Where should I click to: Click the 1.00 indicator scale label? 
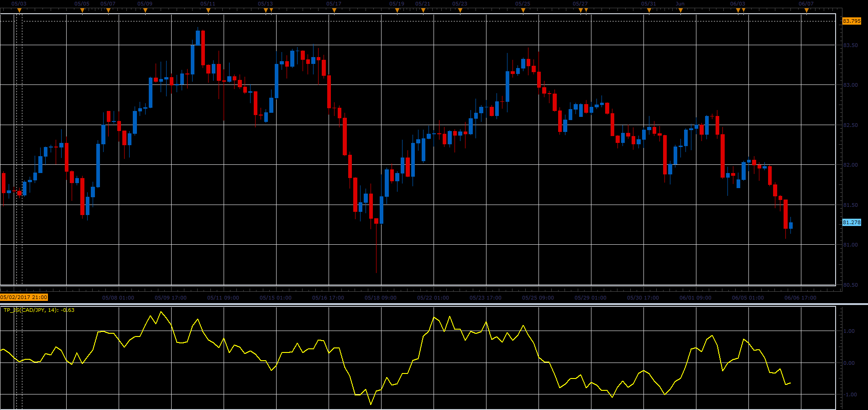[849, 331]
